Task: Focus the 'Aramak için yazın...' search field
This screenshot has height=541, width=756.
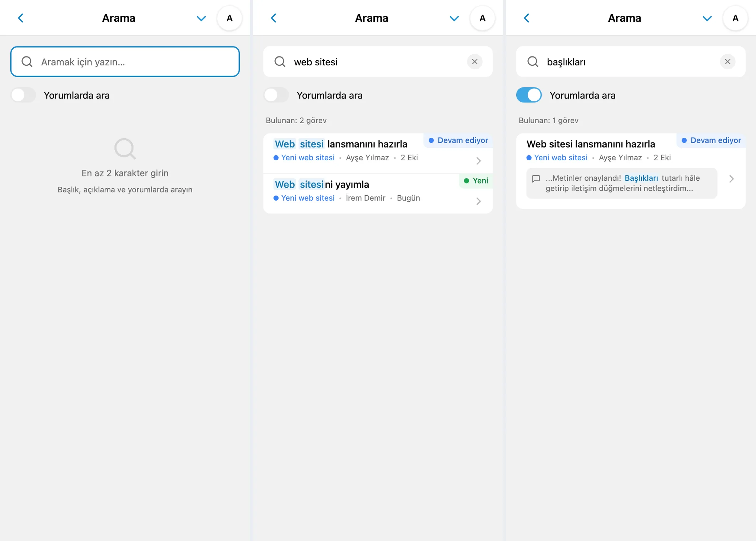Action: tap(125, 62)
